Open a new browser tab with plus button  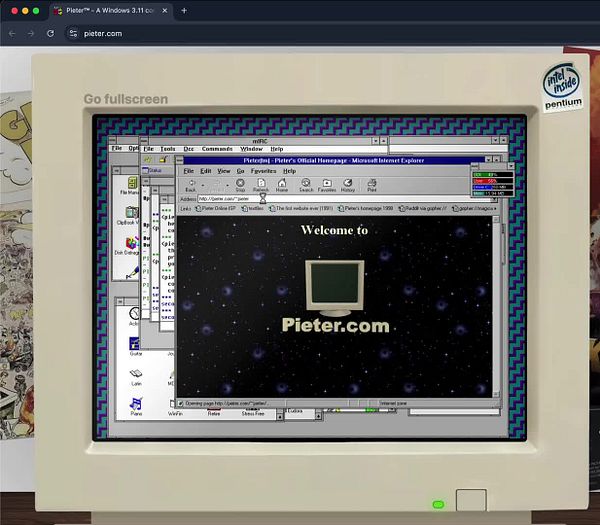pyautogui.click(x=184, y=11)
